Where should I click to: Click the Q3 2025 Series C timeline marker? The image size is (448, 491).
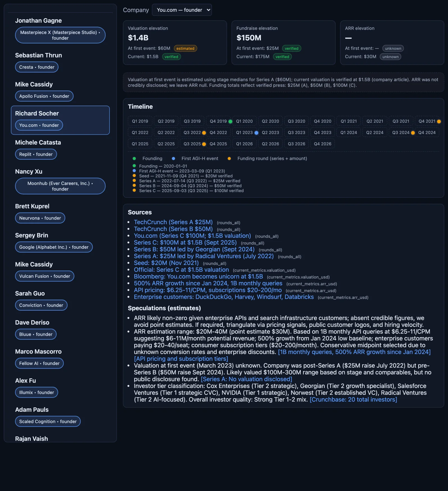coord(204,144)
